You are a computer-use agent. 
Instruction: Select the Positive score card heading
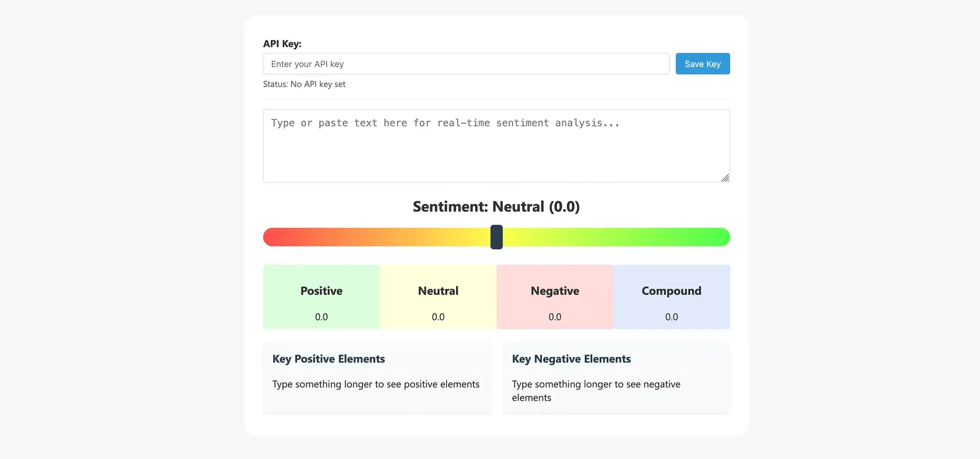(x=322, y=291)
